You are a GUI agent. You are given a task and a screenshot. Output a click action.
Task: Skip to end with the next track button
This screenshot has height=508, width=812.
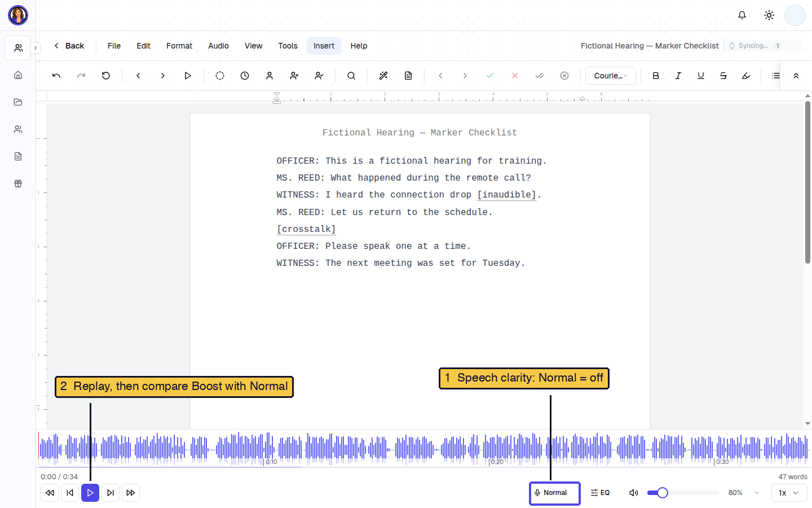pos(111,493)
